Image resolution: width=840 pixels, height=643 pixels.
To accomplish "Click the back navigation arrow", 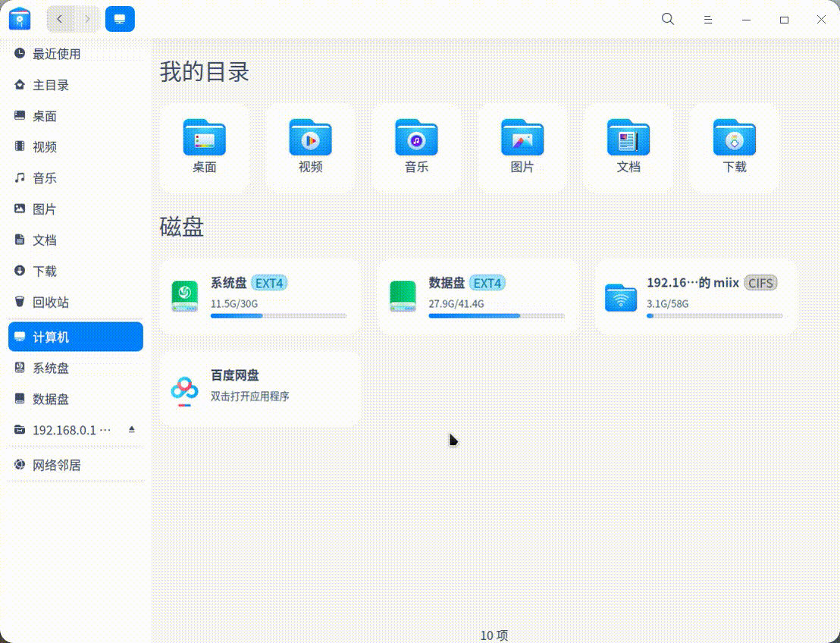I will coord(59,19).
